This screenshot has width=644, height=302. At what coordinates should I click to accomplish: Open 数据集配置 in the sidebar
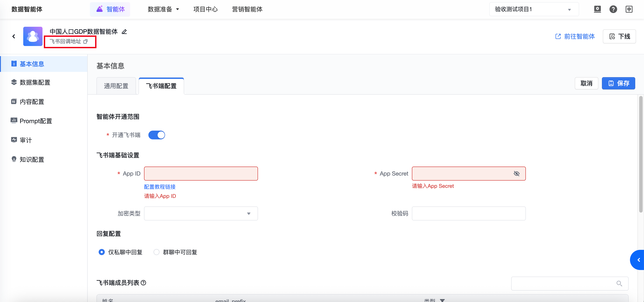click(x=35, y=82)
